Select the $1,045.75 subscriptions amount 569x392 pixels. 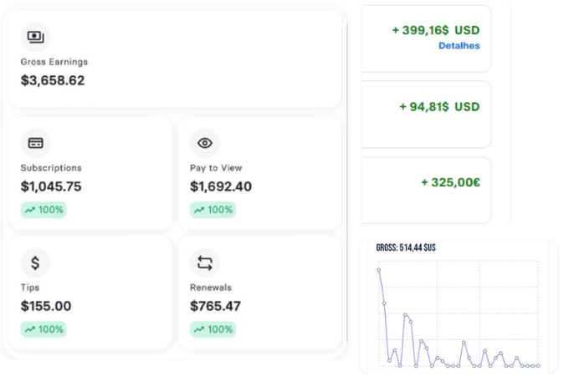(x=51, y=186)
